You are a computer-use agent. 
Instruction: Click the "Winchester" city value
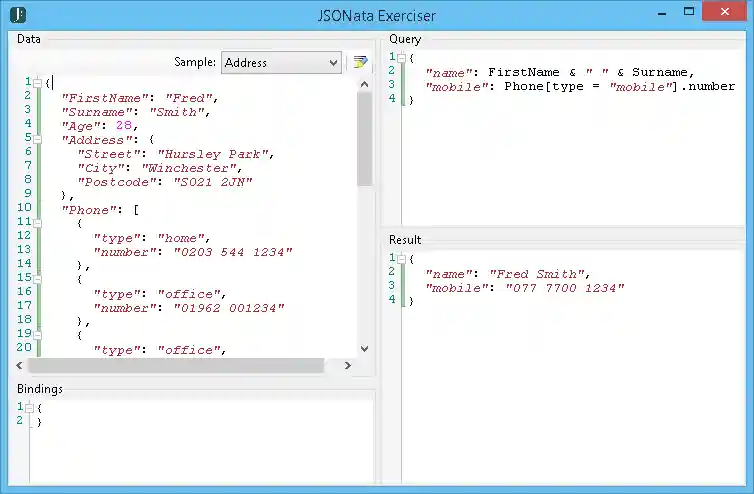point(188,168)
